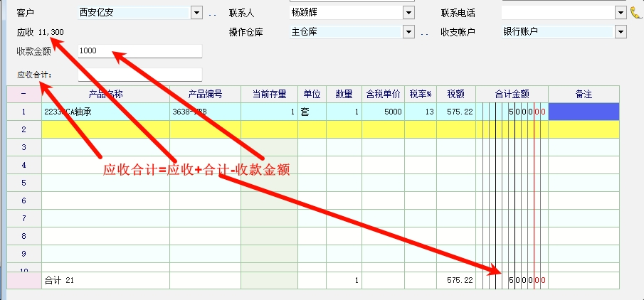The height and width of the screenshot is (300, 644).
Task: Click the 产品编号 column header
Action: (205, 95)
